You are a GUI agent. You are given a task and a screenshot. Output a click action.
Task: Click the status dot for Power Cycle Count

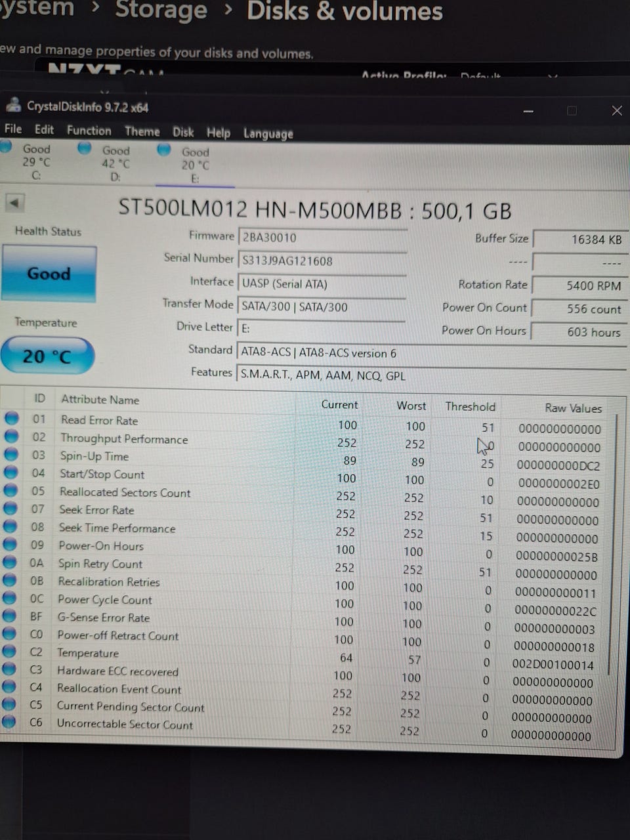coord(9,598)
